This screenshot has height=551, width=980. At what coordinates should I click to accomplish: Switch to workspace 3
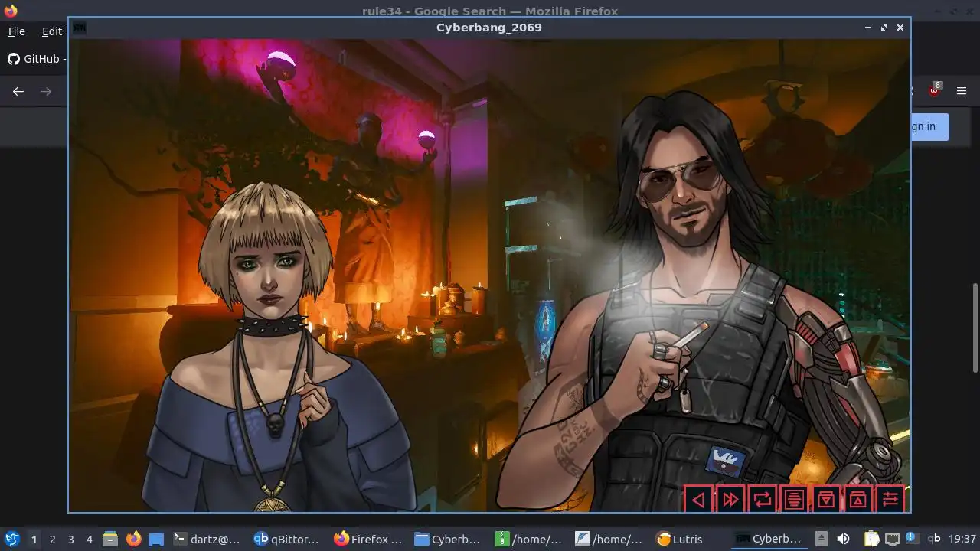(71, 539)
